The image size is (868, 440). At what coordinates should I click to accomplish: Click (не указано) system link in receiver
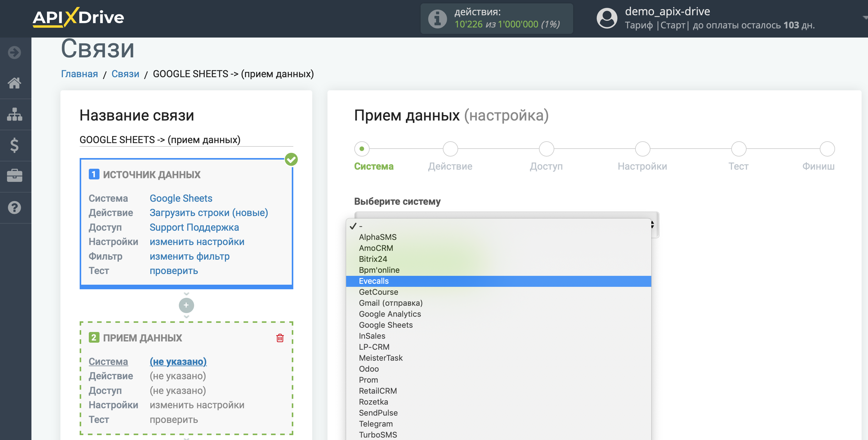coord(178,362)
